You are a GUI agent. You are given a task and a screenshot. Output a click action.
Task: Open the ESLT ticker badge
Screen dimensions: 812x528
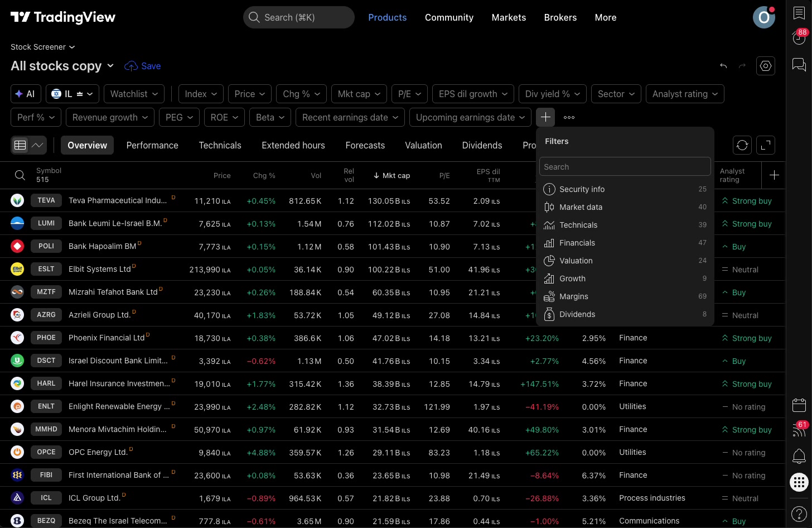tap(46, 269)
